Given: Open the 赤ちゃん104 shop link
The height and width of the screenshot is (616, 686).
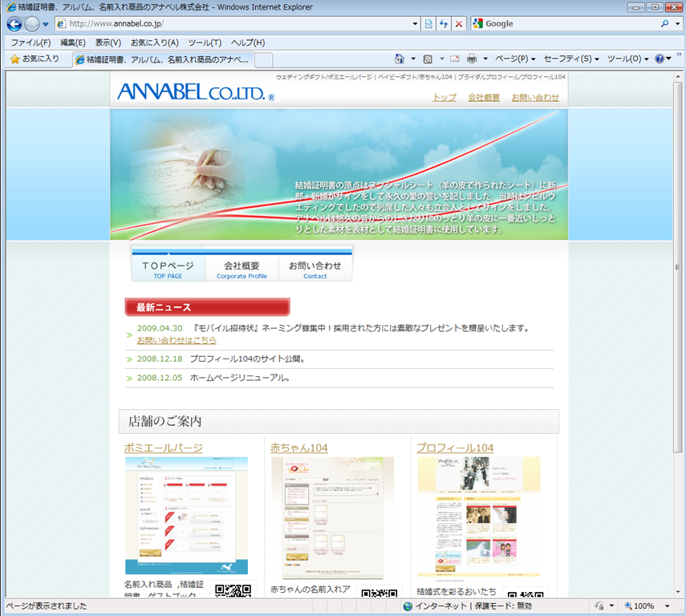Looking at the screenshot, I should (x=299, y=448).
